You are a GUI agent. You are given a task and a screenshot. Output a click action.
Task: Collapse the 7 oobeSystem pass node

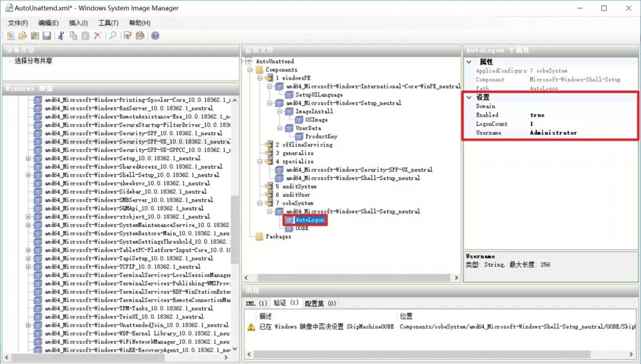pyautogui.click(x=259, y=203)
